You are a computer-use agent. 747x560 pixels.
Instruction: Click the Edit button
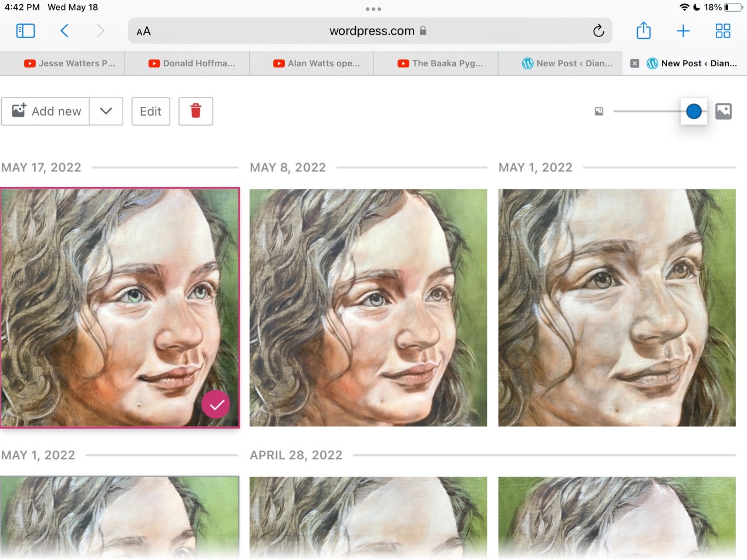150,111
